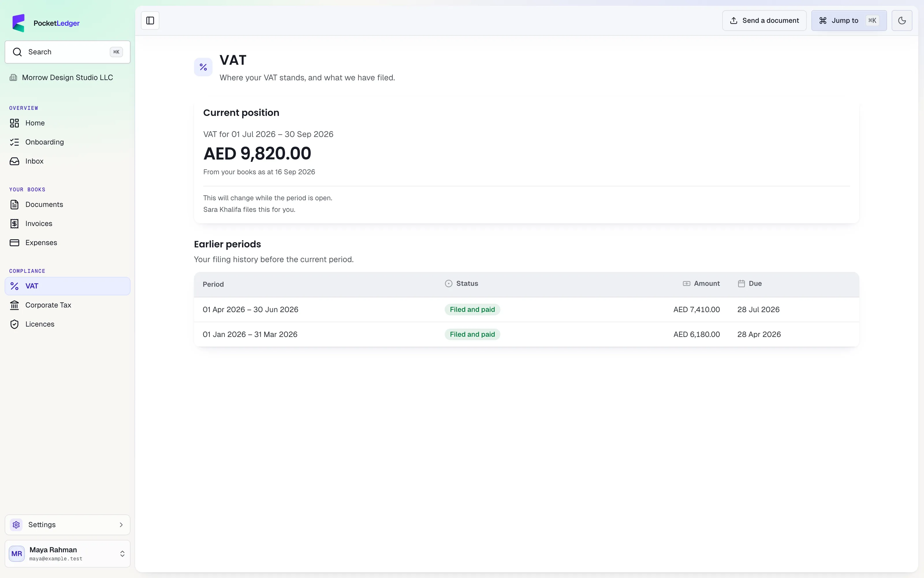Click the Onboarding checklist icon

(14, 142)
